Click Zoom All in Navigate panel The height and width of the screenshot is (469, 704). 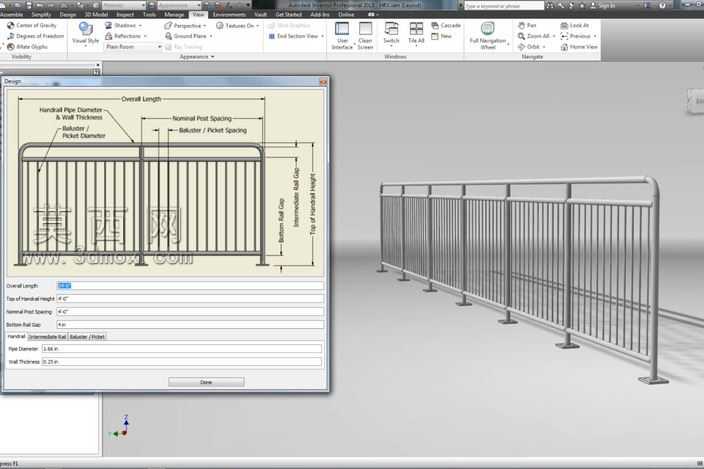point(534,36)
